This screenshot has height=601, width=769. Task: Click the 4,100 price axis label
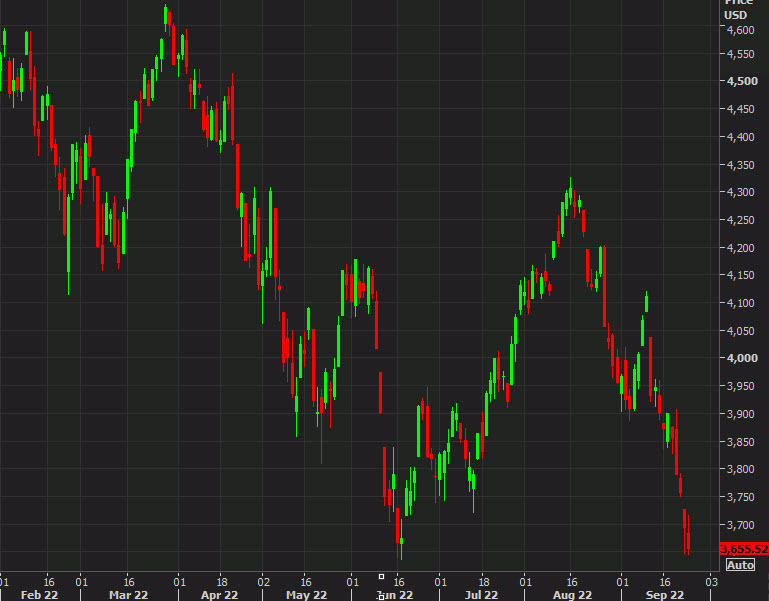point(741,303)
